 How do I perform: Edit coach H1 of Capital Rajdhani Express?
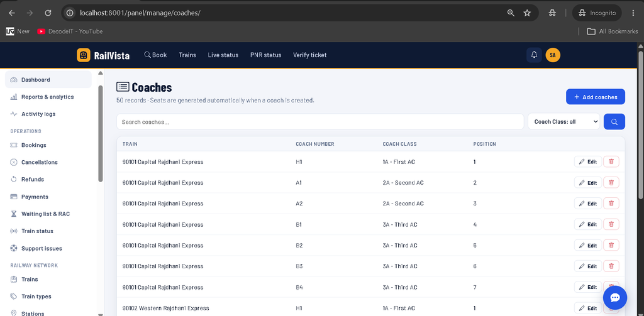coord(588,161)
